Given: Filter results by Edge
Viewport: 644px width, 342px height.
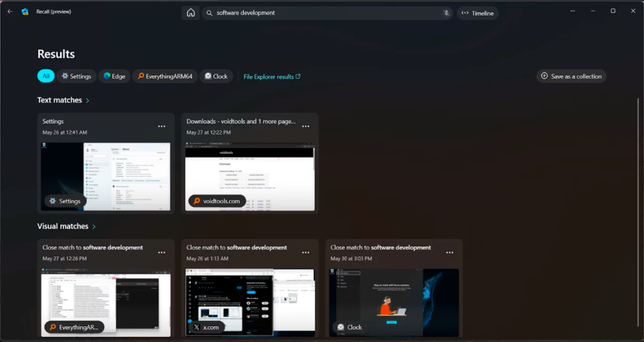Looking at the screenshot, I should pos(114,76).
